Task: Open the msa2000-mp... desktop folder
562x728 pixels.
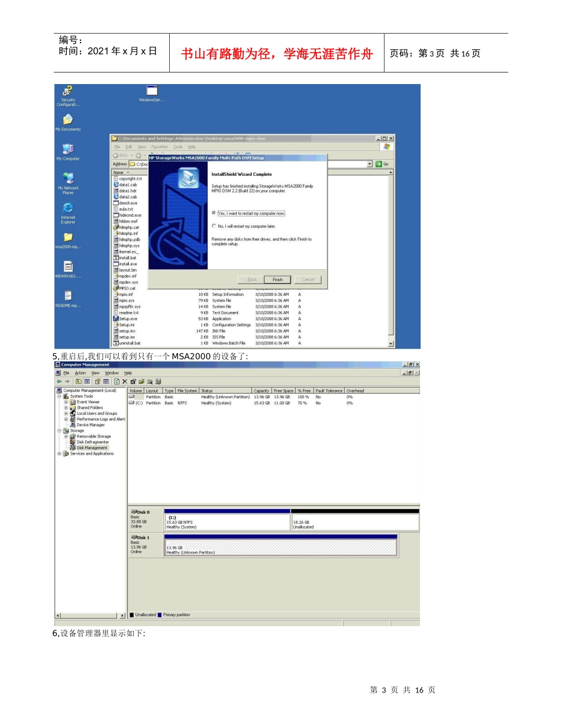Action: [x=68, y=237]
